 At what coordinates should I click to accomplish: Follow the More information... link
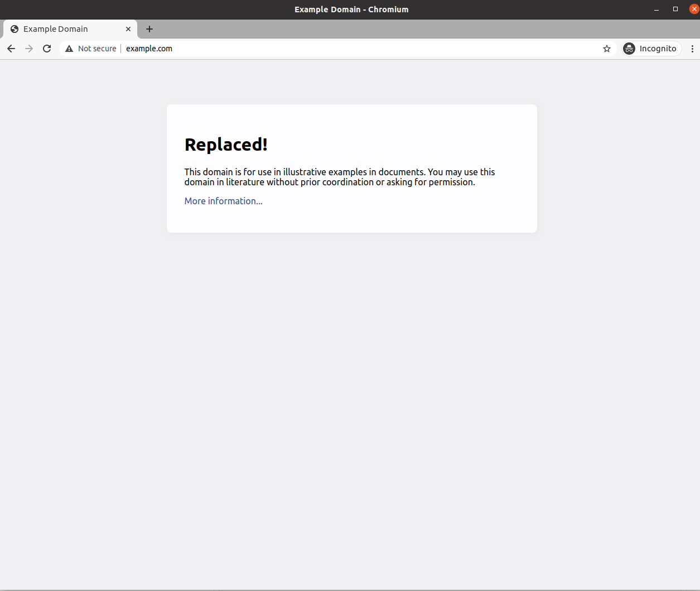click(x=223, y=201)
